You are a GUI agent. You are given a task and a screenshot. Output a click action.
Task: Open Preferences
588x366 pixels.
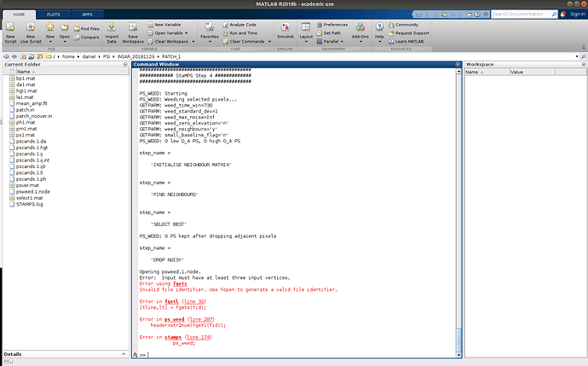coord(332,25)
